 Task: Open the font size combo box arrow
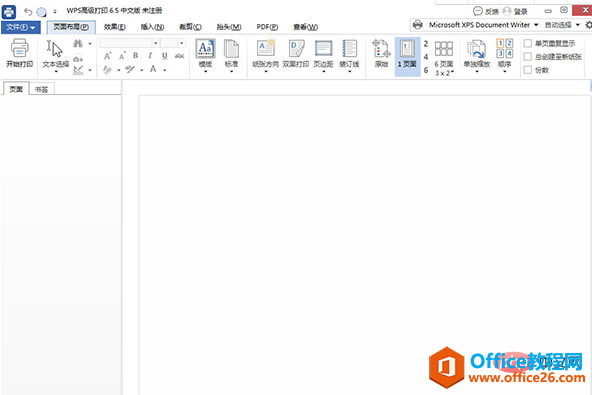pos(181,43)
